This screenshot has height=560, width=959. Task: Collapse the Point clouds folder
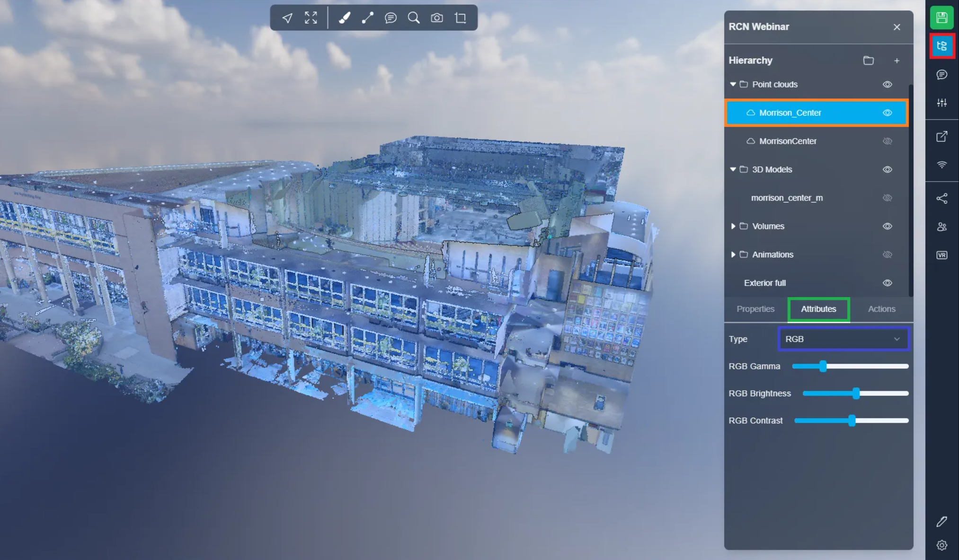[x=733, y=84]
